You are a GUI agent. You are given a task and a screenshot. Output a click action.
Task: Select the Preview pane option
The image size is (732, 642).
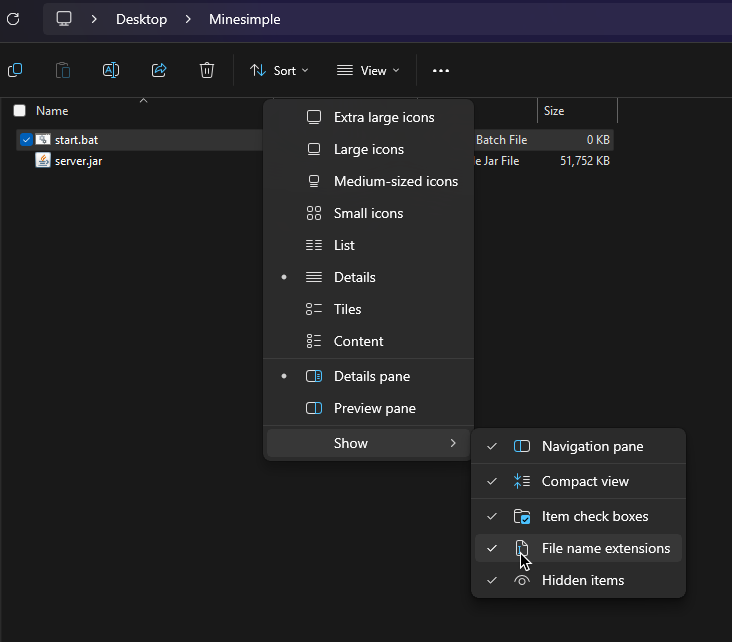(x=374, y=408)
